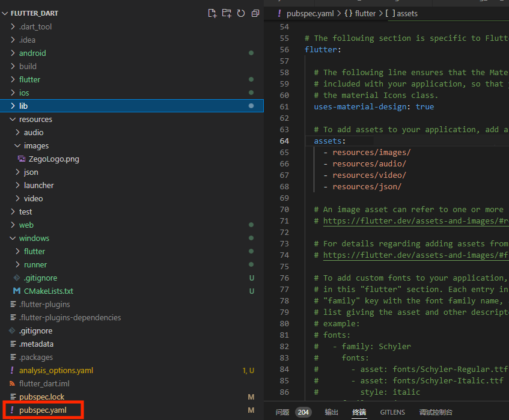Click the 204 problems count badge

coord(303,412)
